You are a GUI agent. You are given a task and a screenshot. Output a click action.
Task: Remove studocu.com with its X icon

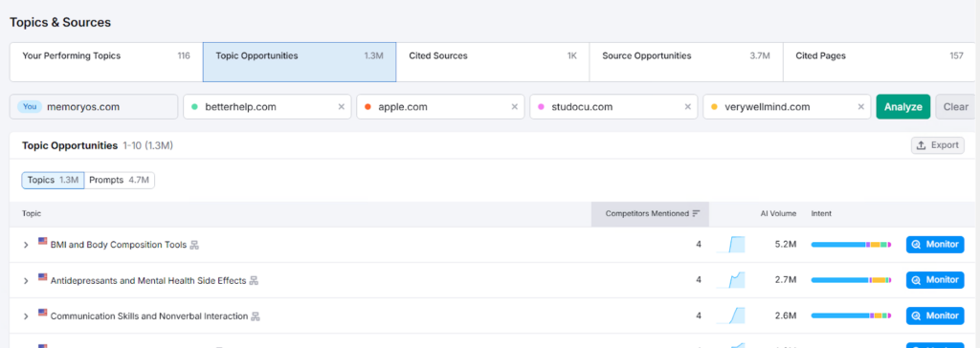[x=687, y=107]
